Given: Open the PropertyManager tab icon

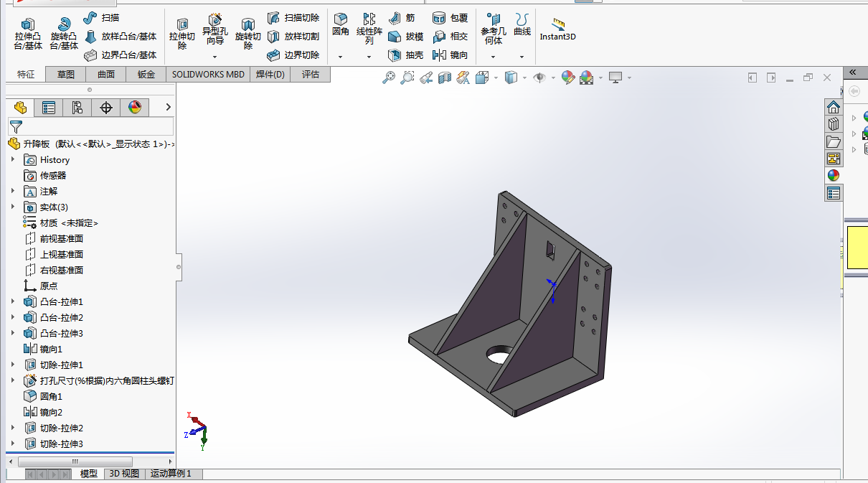Looking at the screenshot, I should tap(49, 108).
